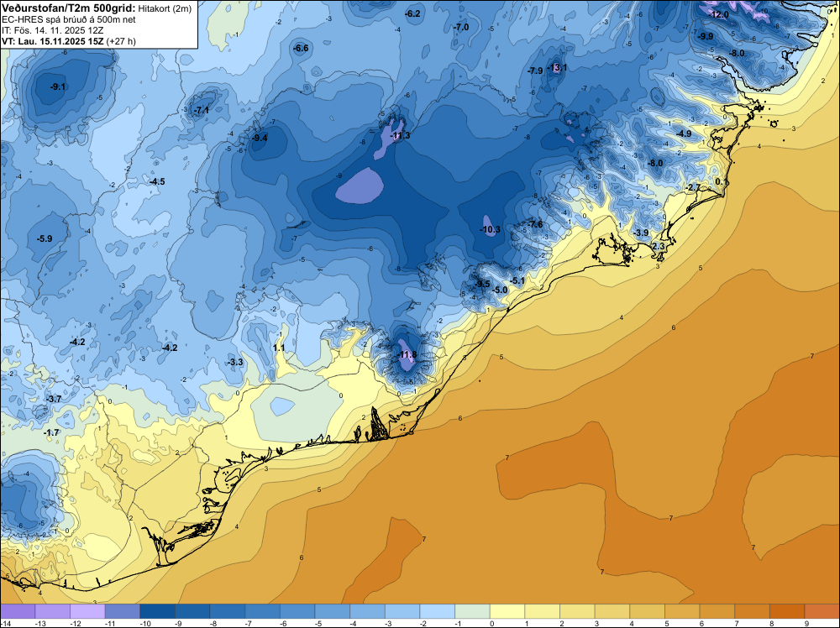Pick legend swatch between -2 and -1

pyautogui.click(x=437, y=611)
